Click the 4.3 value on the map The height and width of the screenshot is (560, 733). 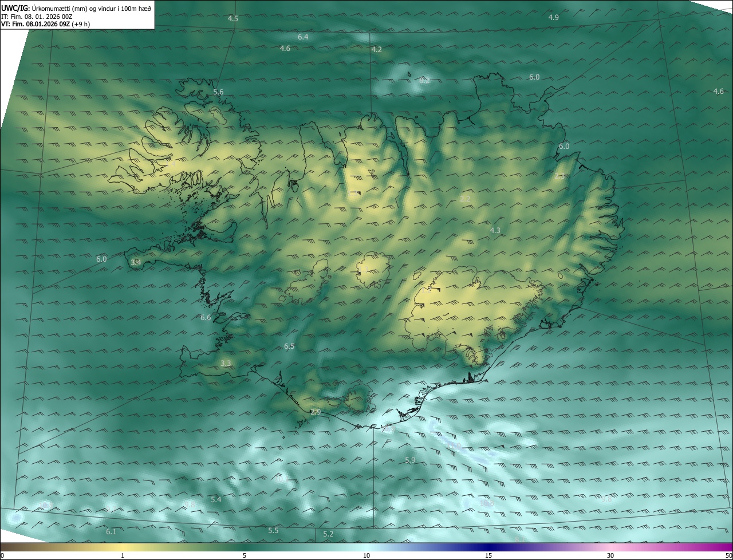[x=495, y=231]
